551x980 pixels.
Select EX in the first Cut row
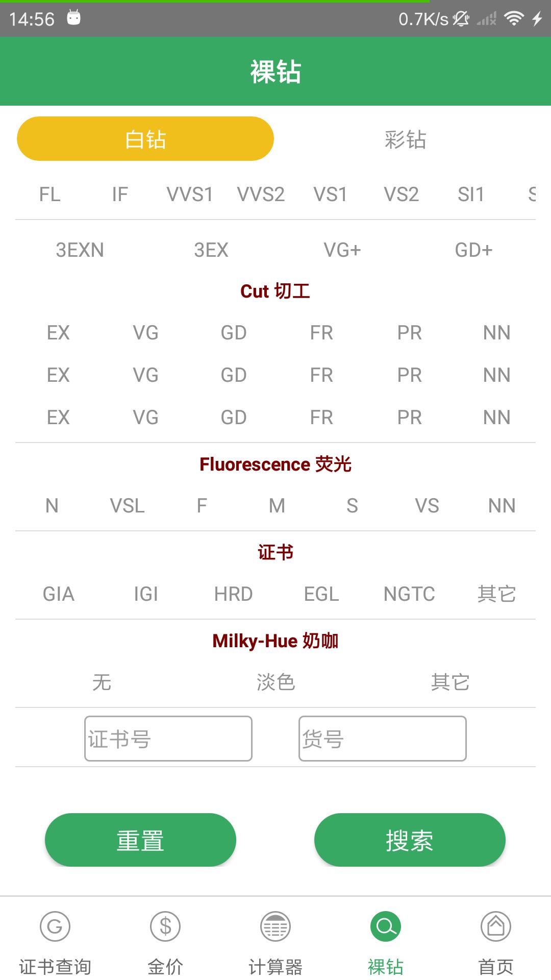[x=58, y=332]
